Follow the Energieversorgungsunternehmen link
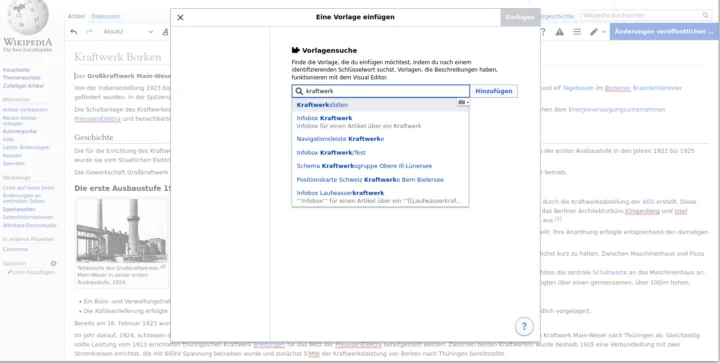The height and width of the screenshot is (363, 720). tap(617, 109)
